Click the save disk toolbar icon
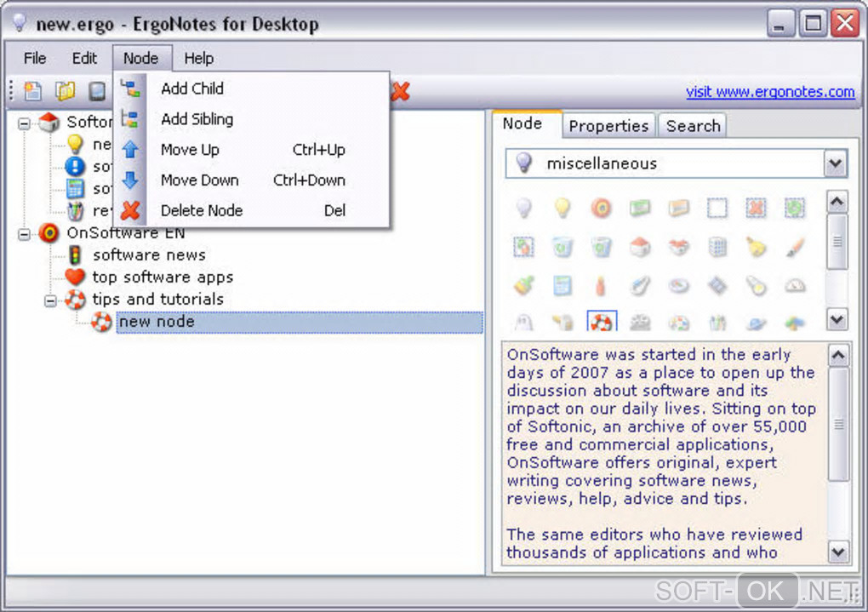Screen dimensions: 868x612 (x=97, y=91)
